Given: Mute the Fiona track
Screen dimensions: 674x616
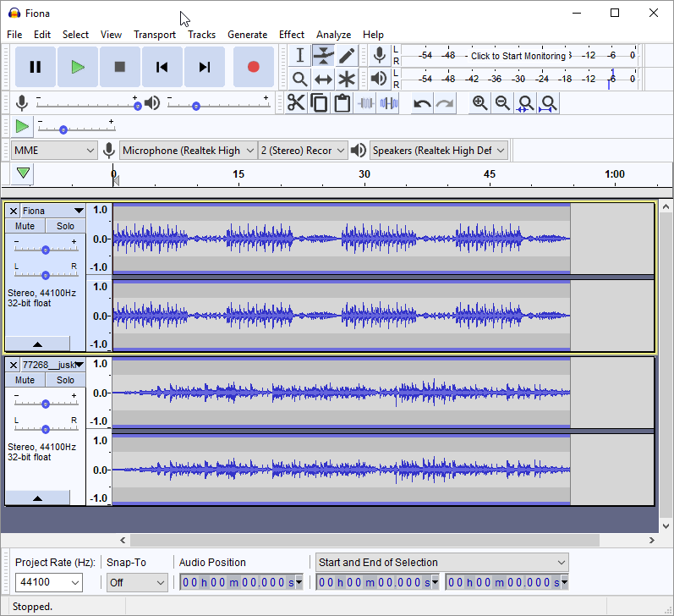Looking at the screenshot, I should click(25, 226).
